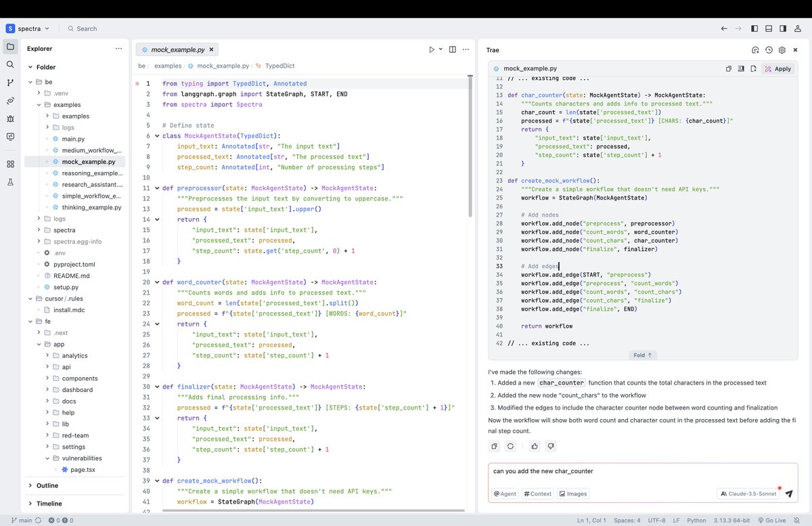Fold the word_counter function at line 20
The height and width of the screenshot is (526, 812).
pyautogui.click(x=156, y=282)
